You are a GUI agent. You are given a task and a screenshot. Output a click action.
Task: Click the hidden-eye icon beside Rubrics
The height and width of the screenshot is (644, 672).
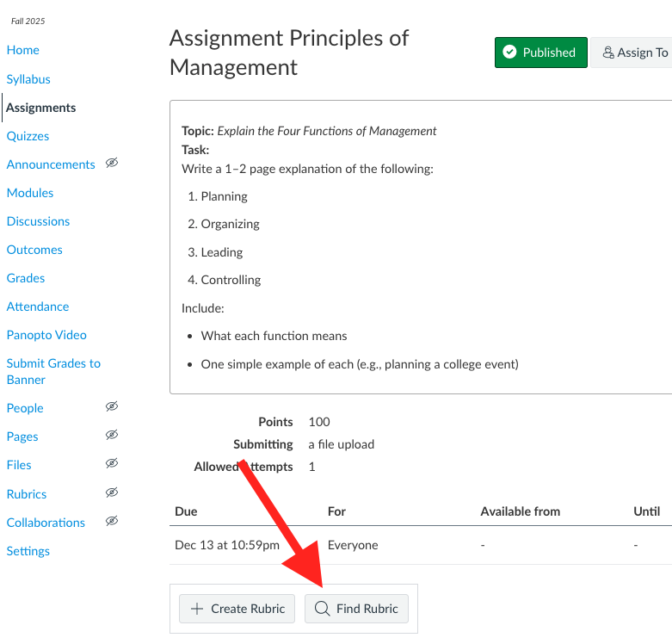[x=112, y=492]
